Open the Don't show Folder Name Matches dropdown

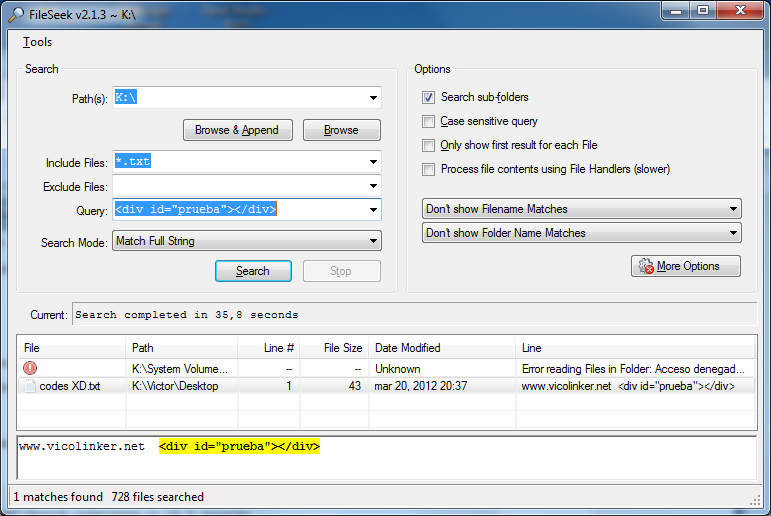[x=582, y=233]
